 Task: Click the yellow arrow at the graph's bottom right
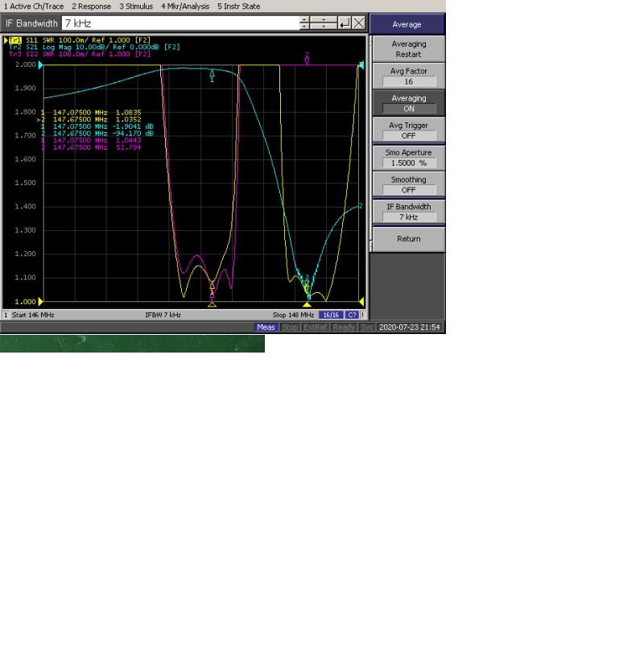coord(361,301)
